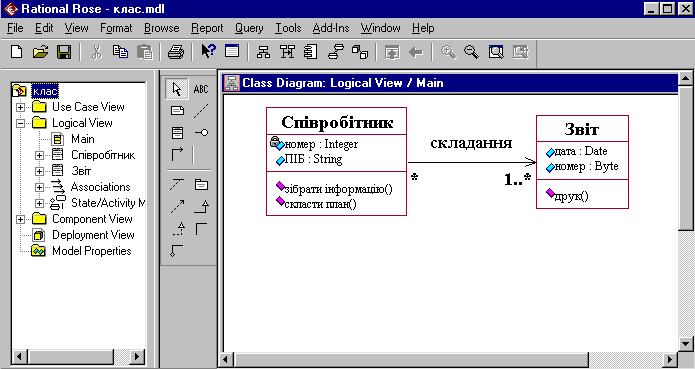Fit diagram in window icon
Screen dimensions: 695x369
click(496, 53)
